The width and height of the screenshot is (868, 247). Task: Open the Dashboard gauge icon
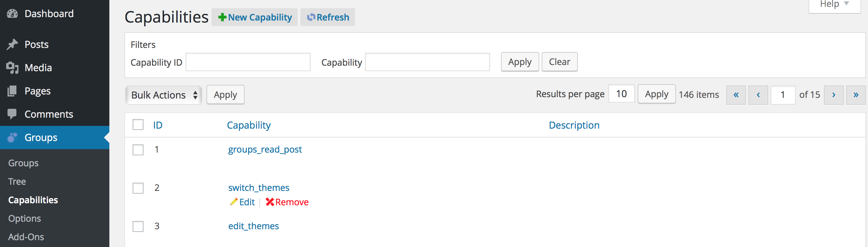click(12, 14)
